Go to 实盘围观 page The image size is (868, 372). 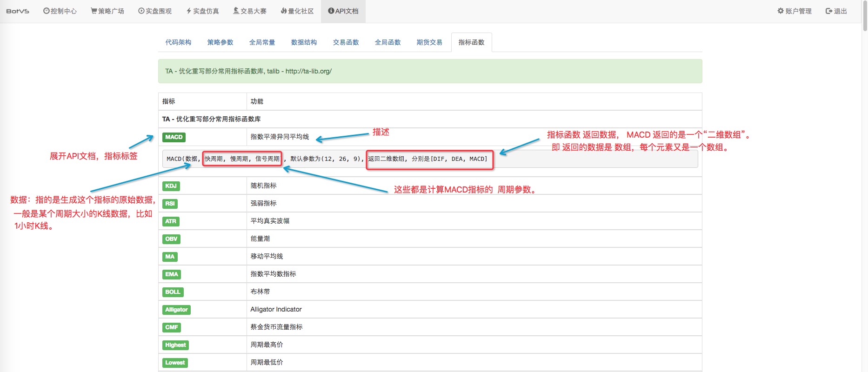[155, 11]
